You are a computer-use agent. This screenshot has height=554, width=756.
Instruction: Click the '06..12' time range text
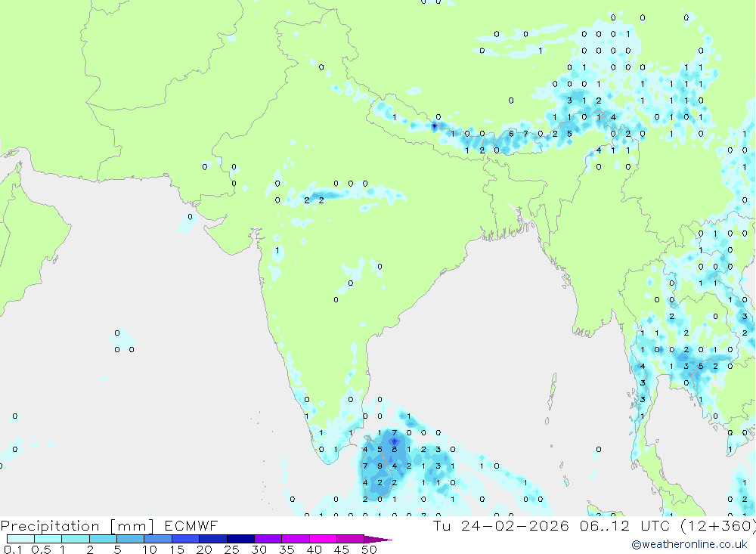pos(605,525)
